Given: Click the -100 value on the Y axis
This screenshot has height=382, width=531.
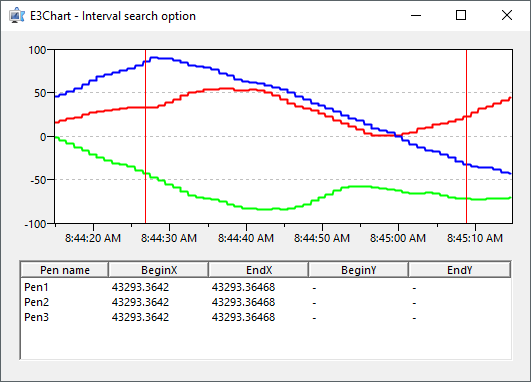Looking at the screenshot, I should coord(35,224).
